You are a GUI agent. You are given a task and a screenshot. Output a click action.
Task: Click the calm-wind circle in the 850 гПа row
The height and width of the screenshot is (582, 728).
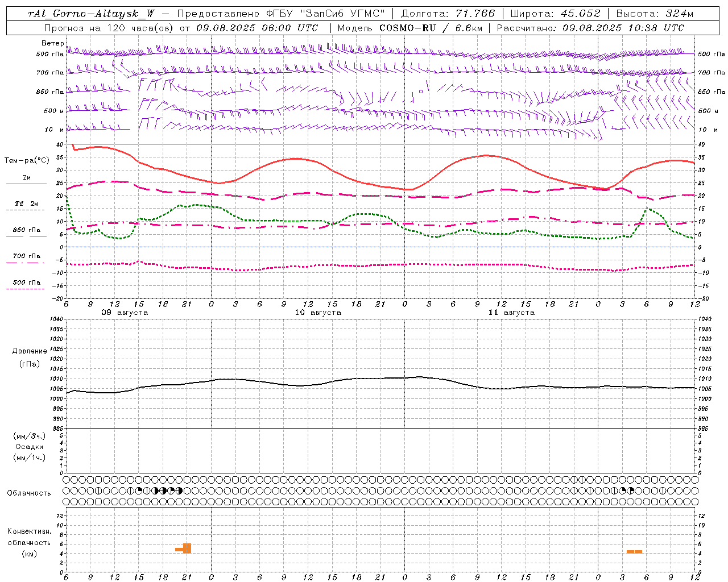(421, 91)
